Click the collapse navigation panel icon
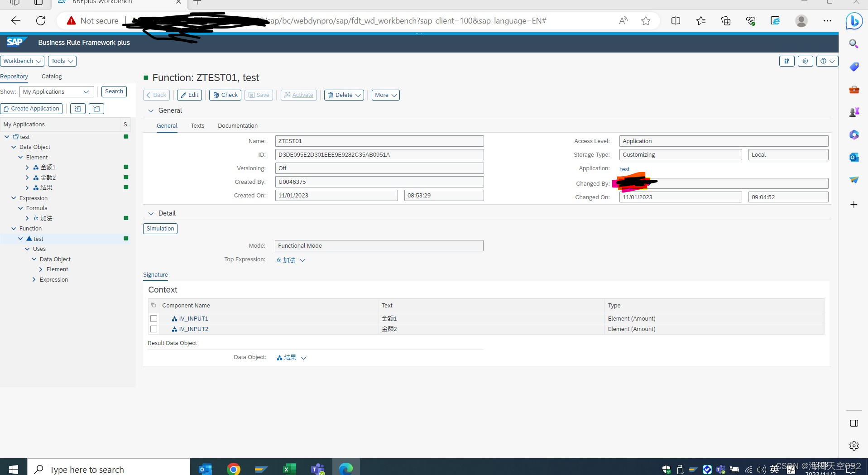Screen dimensions: 868x475 coord(96,109)
